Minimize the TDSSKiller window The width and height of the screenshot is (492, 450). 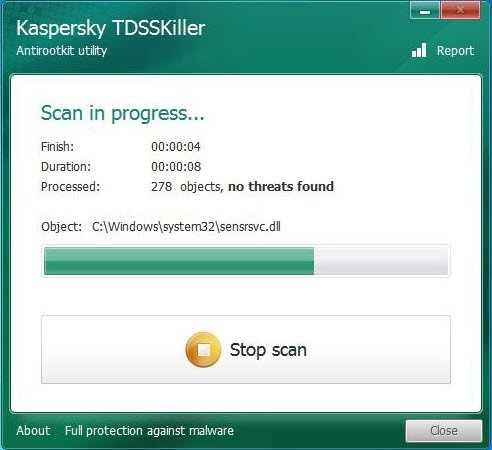pos(425,11)
